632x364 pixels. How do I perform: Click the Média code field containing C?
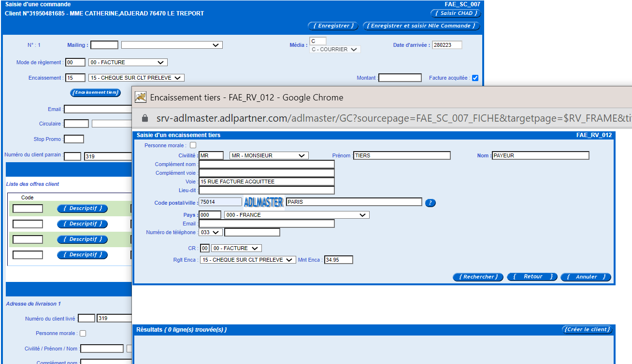(318, 41)
